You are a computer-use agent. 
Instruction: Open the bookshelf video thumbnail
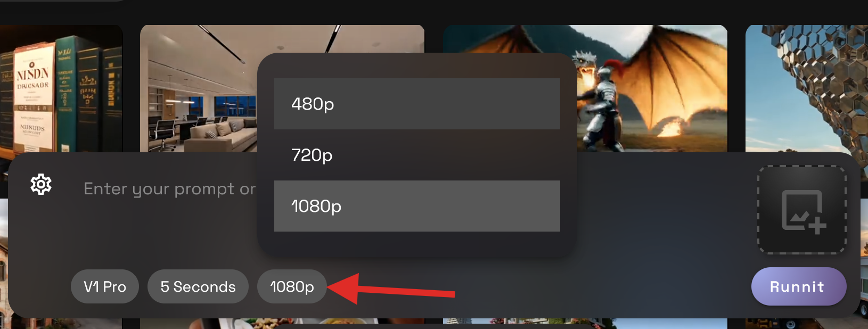[61, 88]
